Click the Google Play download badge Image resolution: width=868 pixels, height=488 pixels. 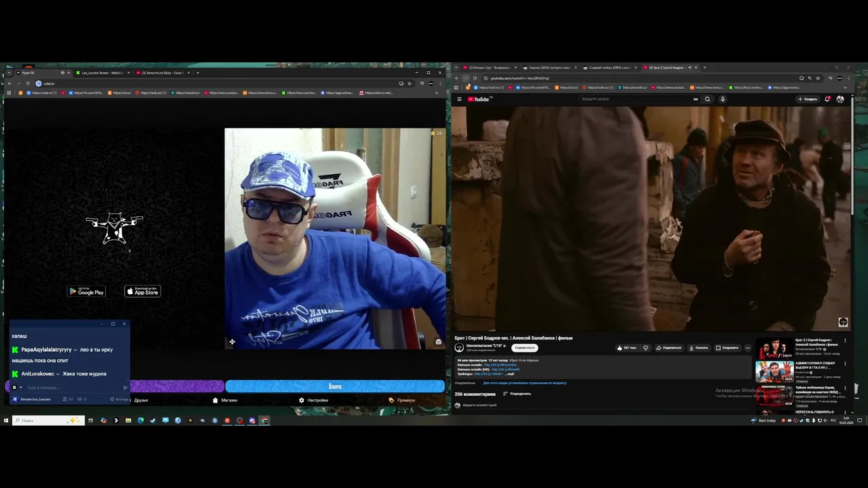pos(86,291)
